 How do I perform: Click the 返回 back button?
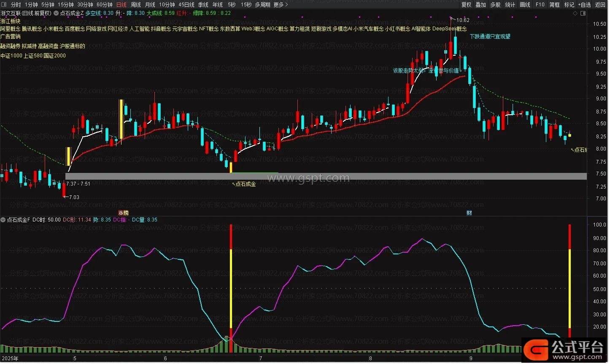[600, 5]
